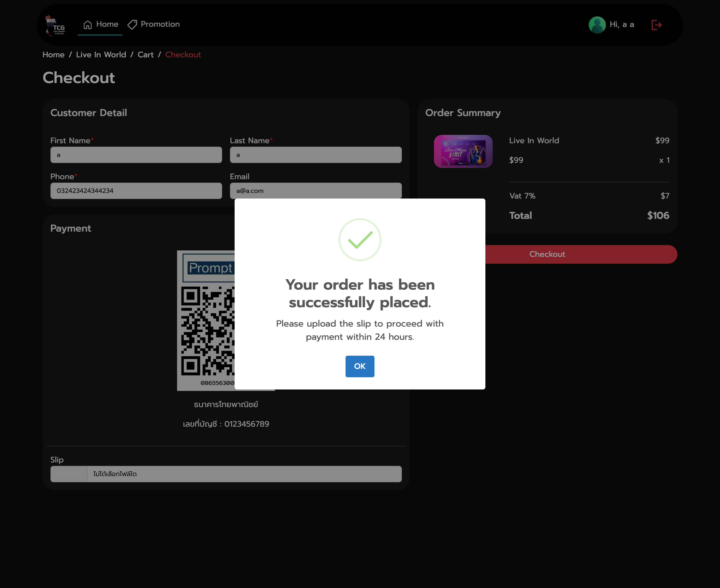
Task: Click the green checkmark success icon
Action: click(360, 239)
